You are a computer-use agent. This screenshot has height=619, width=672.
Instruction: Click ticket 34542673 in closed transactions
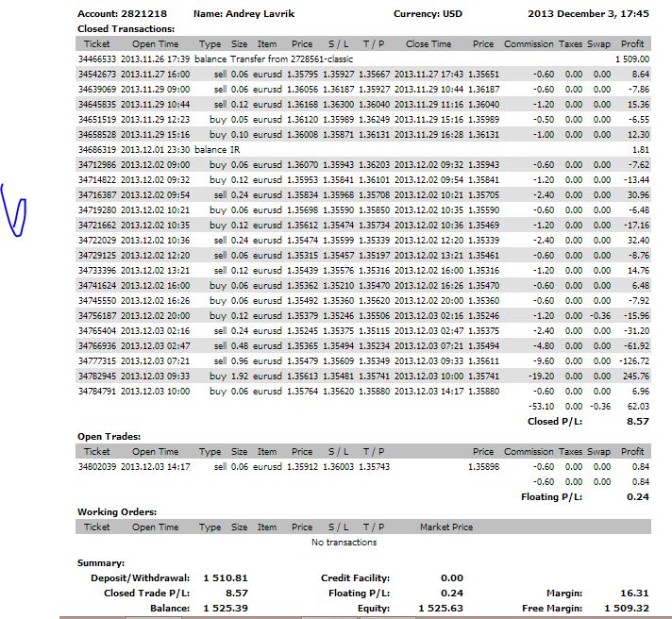97,75
